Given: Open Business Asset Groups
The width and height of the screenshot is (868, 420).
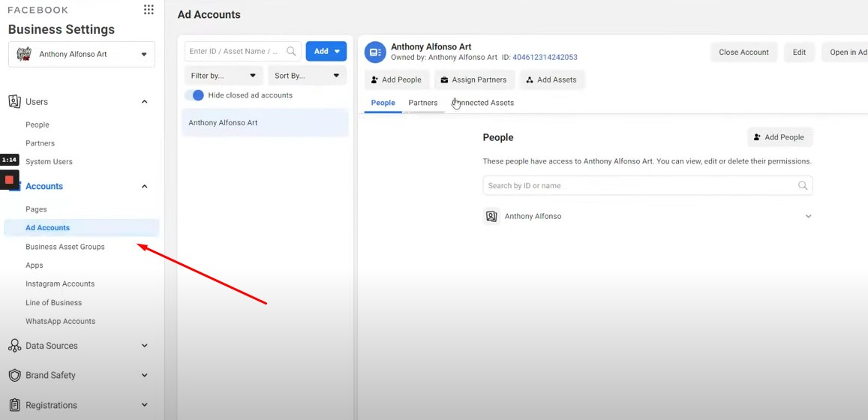Looking at the screenshot, I should [65, 247].
